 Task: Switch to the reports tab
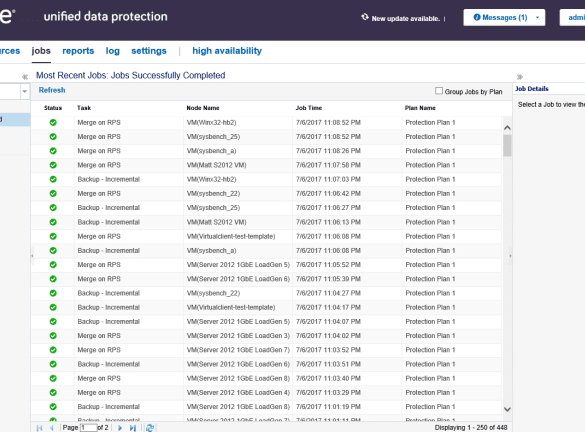[x=78, y=51]
